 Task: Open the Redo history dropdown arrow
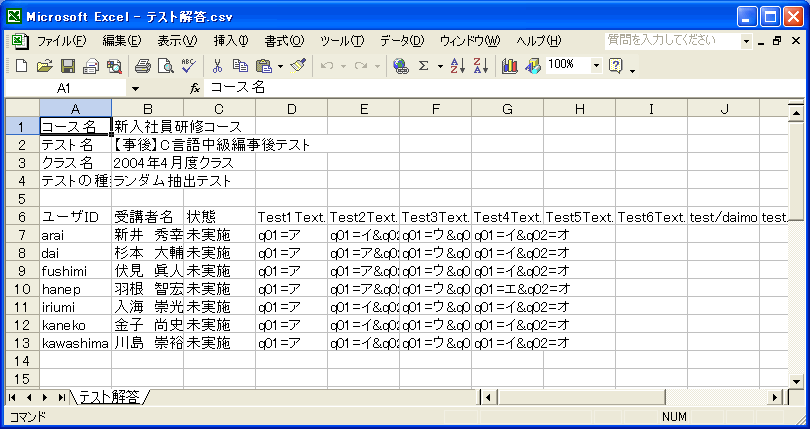(x=377, y=66)
